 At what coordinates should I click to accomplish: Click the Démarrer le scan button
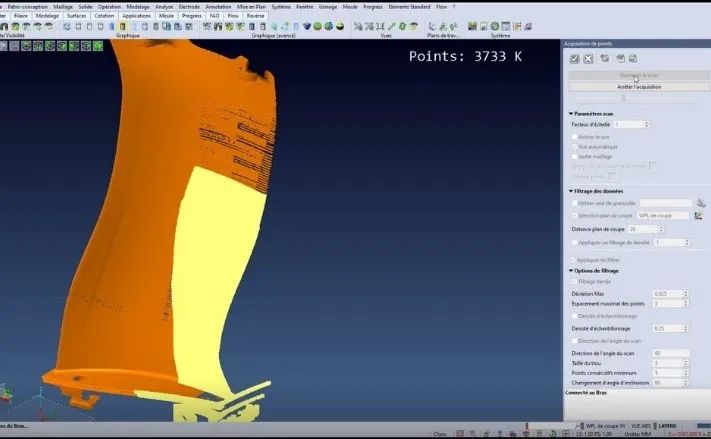(638, 75)
